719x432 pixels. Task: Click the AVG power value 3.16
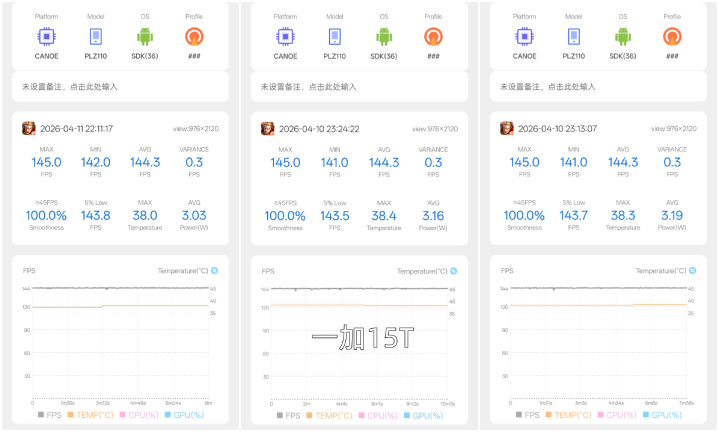433,216
